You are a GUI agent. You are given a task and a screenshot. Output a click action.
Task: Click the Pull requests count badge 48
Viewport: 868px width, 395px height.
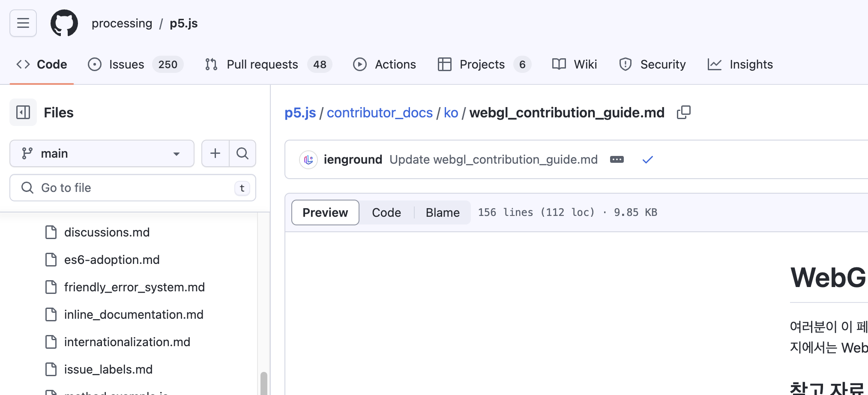pyautogui.click(x=320, y=64)
